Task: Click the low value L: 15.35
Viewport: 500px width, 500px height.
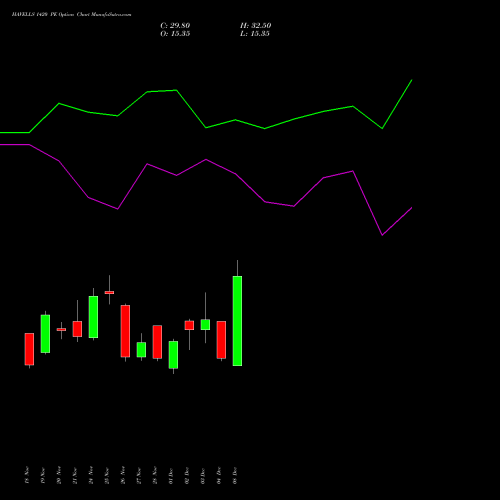Action: (x=255, y=34)
